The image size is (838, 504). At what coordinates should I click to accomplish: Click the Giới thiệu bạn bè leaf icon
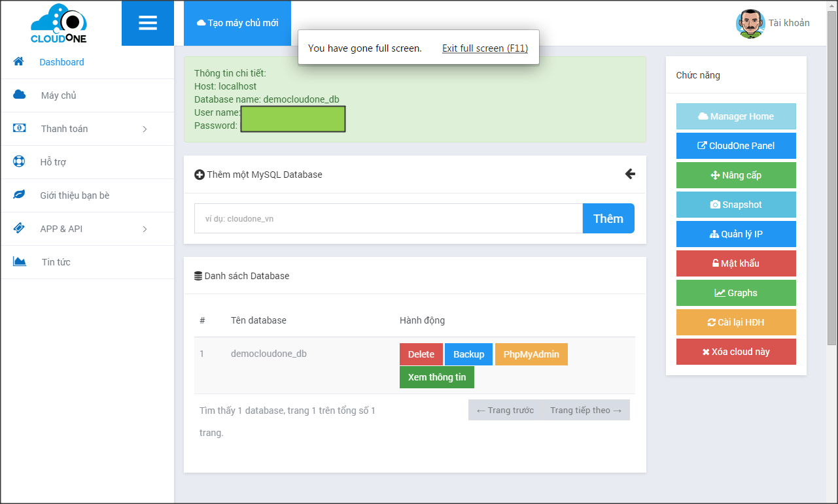[x=20, y=195]
